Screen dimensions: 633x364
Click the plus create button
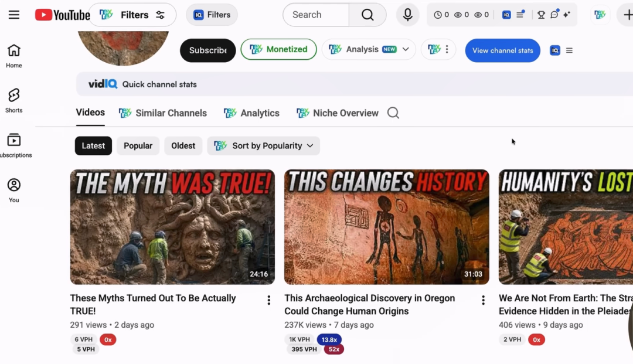coord(627,15)
